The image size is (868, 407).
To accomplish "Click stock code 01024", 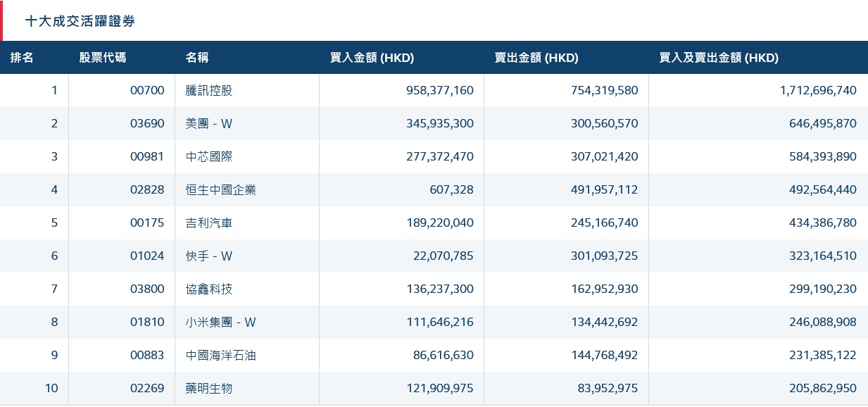I will [147, 256].
